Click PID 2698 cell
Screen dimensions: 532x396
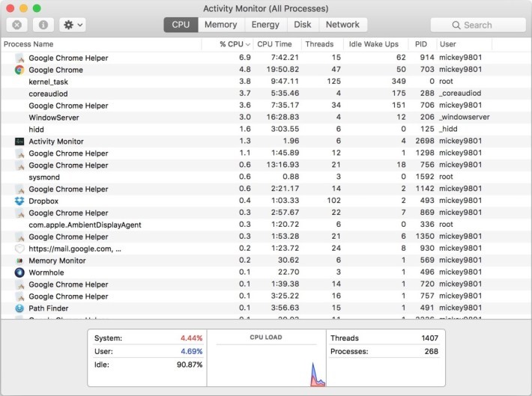point(425,141)
